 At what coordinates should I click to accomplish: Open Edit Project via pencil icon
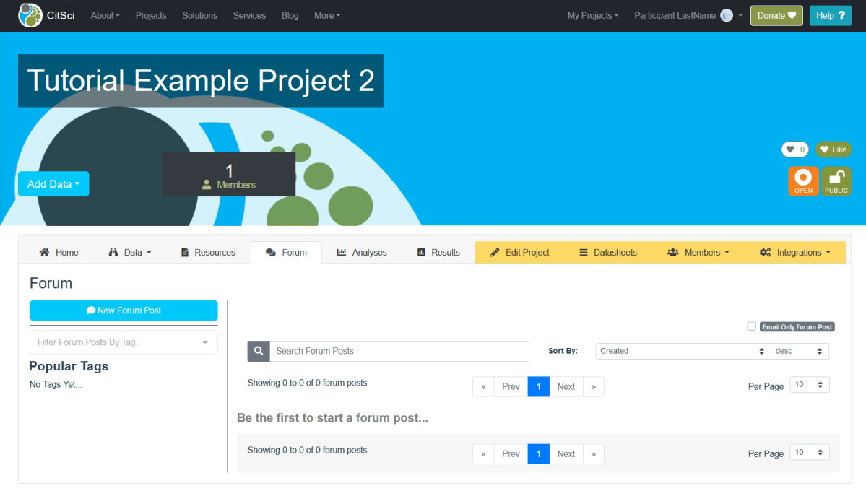tap(495, 252)
